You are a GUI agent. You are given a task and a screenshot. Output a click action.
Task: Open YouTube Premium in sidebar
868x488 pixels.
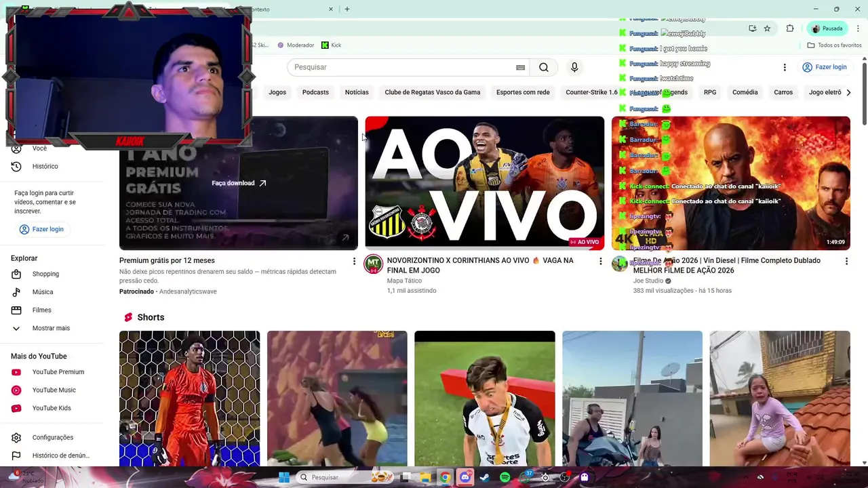(58, 372)
